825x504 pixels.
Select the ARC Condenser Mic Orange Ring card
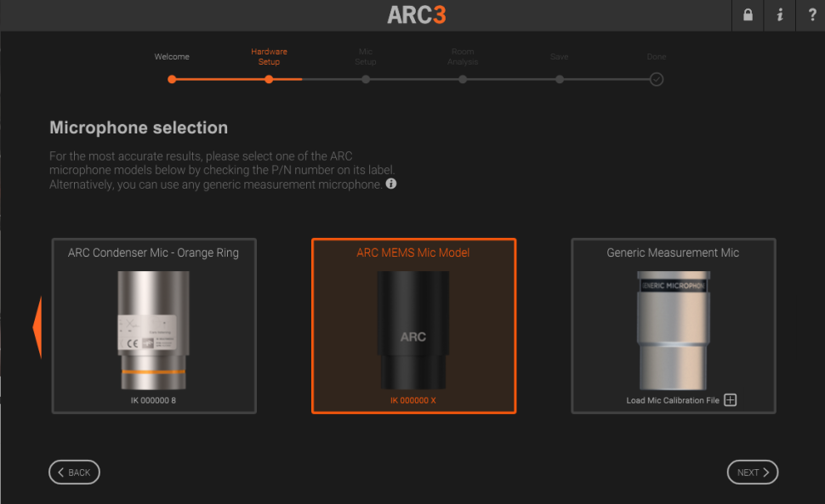[x=154, y=326]
